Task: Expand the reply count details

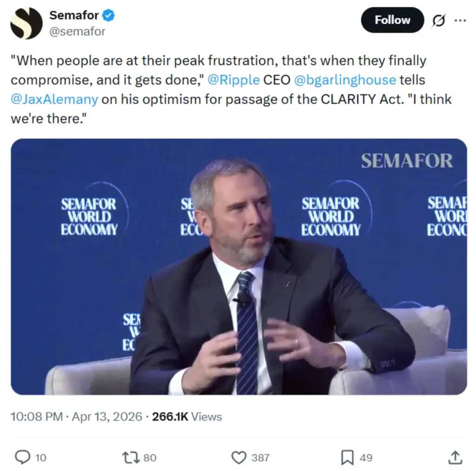Action: [x=41, y=458]
